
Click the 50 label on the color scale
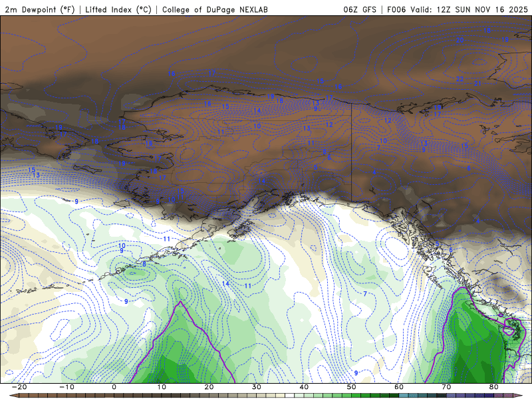coord(352,387)
